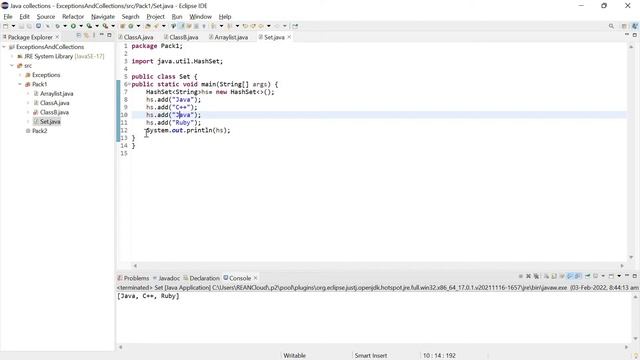Click the Clear Console icon
Image resolution: width=640 pixels, height=360 pixels.
click(546, 276)
